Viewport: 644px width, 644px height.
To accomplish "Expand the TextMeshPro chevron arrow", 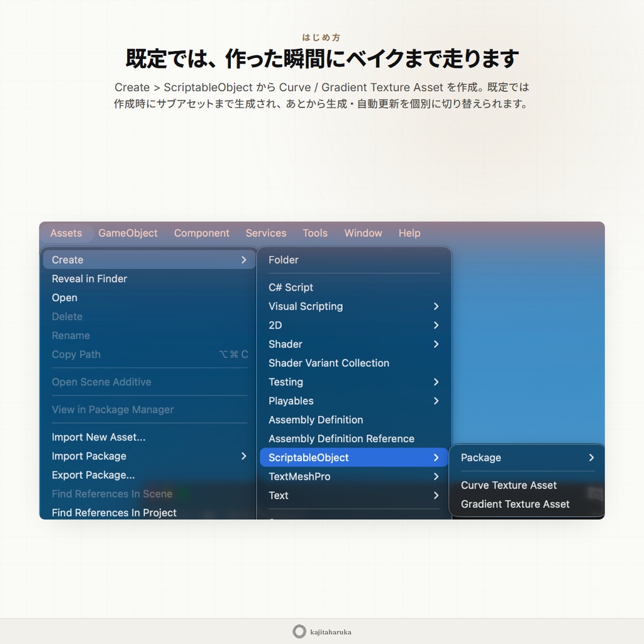I will [436, 477].
